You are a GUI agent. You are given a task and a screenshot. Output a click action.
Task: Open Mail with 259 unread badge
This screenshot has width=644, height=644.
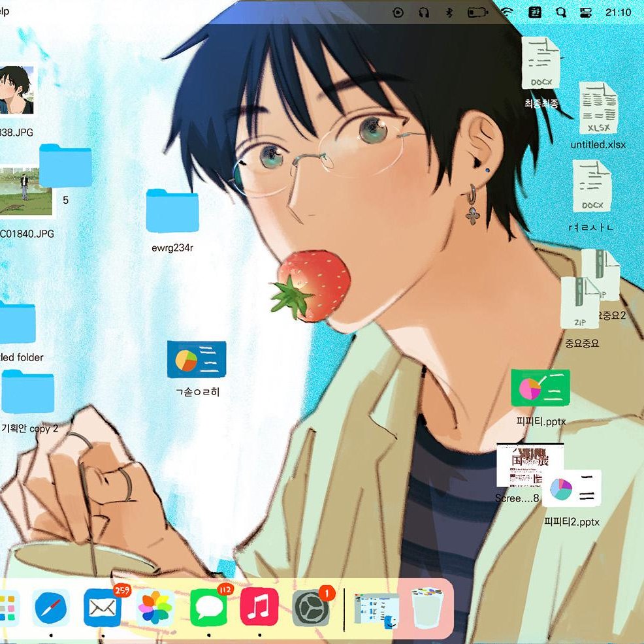(x=103, y=608)
